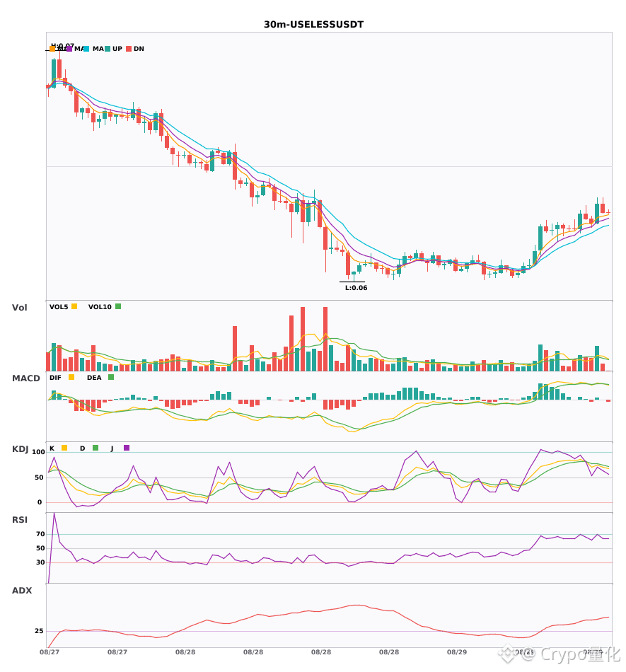Click the yellow K line swatch
This screenshot has height=672, width=626.
coord(64,448)
